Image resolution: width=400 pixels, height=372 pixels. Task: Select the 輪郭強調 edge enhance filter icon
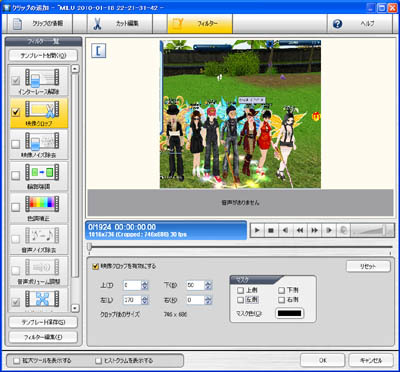[42, 173]
